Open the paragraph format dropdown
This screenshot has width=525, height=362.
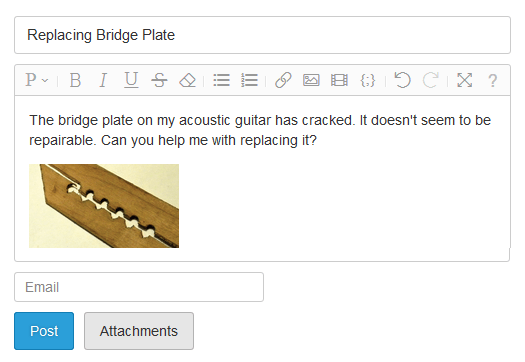pyautogui.click(x=36, y=80)
